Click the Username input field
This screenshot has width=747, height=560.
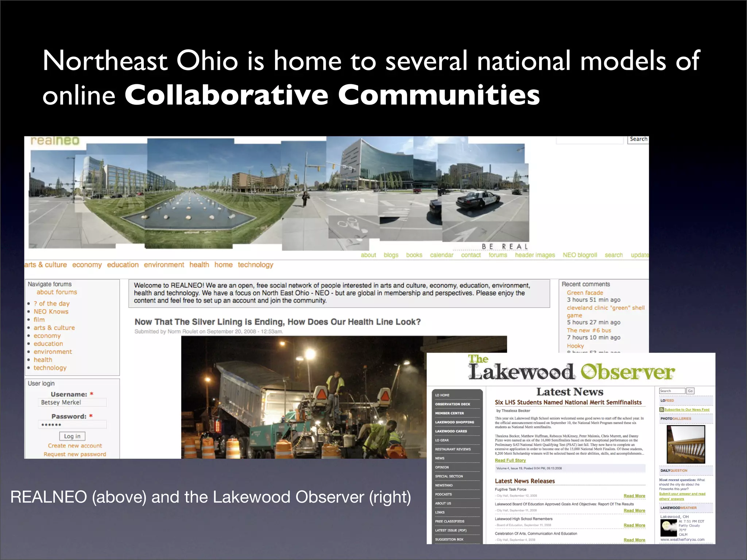coord(72,402)
